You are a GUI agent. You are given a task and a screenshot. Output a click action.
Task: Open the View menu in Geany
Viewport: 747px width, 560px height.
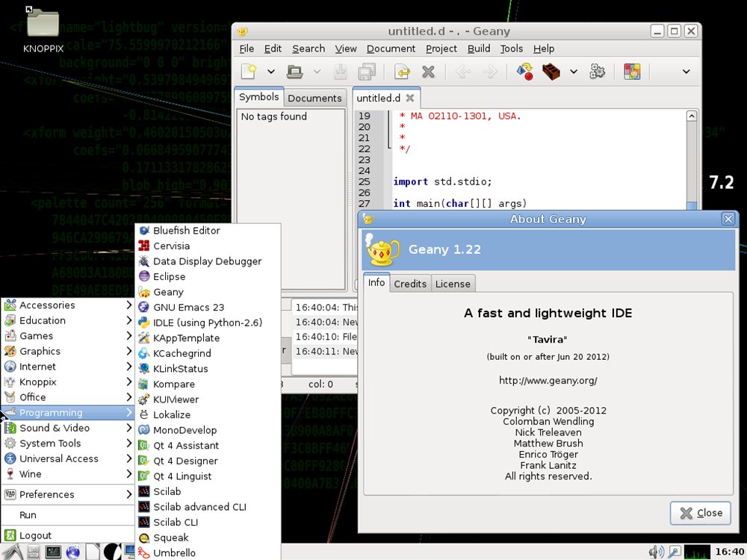(346, 49)
